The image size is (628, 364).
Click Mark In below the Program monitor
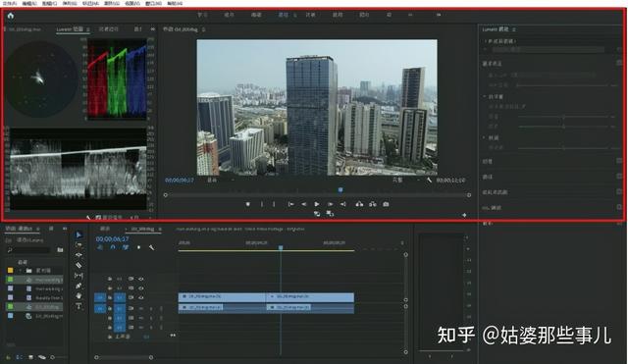(x=262, y=204)
